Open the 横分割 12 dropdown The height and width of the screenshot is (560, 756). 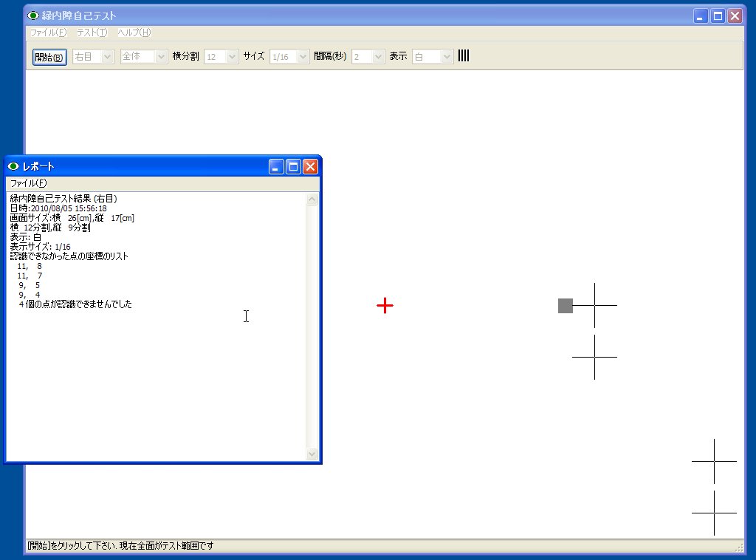pyautogui.click(x=221, y=56)
